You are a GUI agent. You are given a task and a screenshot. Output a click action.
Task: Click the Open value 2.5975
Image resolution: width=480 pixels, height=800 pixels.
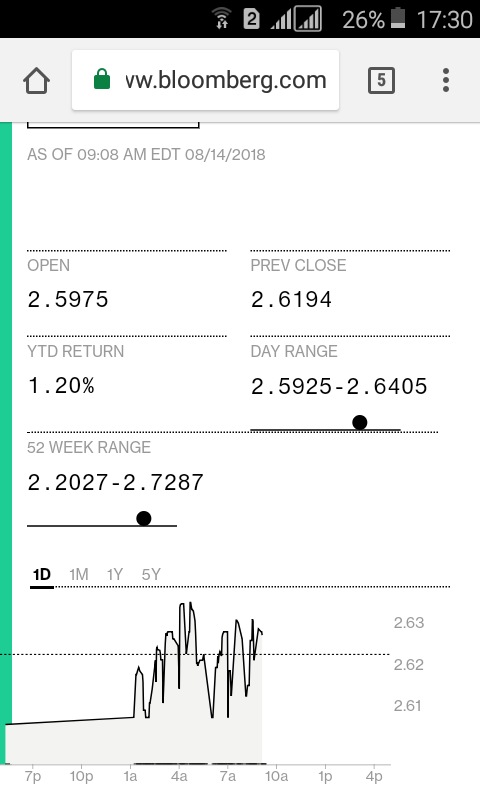click(68, 299)
